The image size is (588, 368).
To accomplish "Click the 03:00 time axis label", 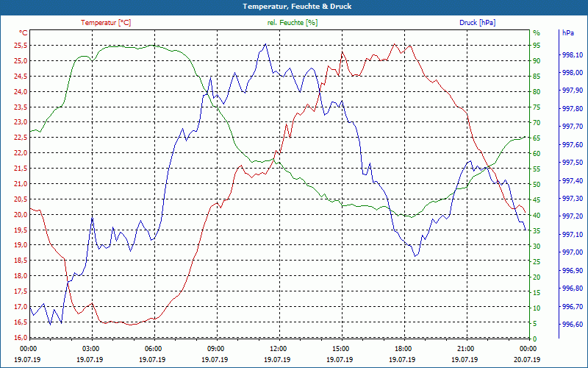I will (x=90, y=348).
